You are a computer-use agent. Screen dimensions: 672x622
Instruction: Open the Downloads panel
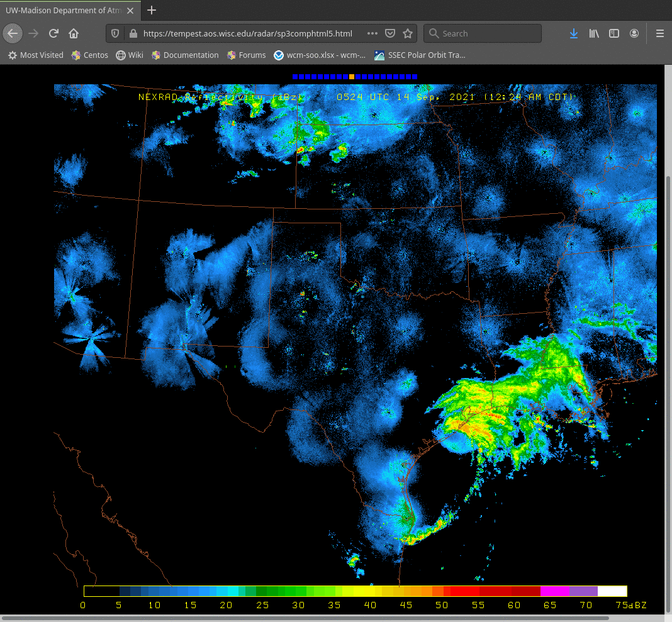pos(573,33)
